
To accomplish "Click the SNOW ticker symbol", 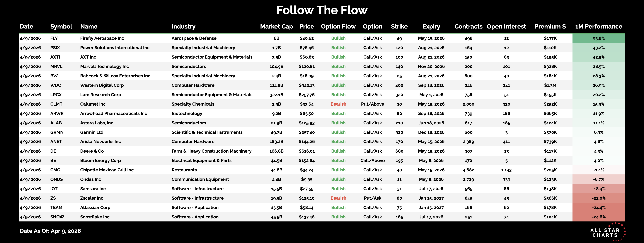I will tap(57, 217).
